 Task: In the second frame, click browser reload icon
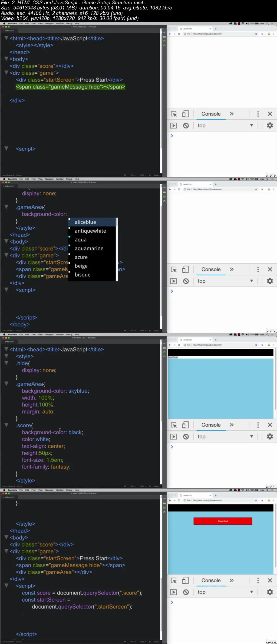pos(179,189)
